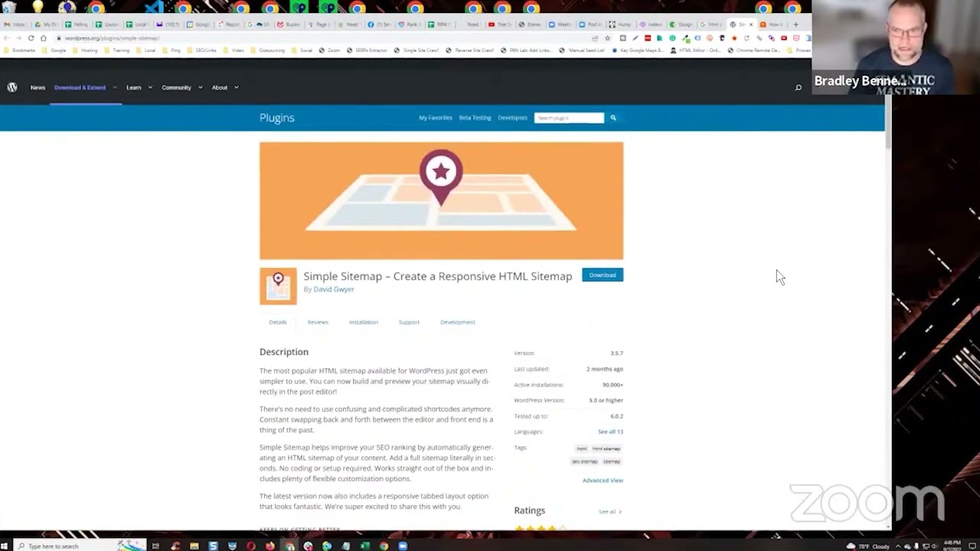The width and height of the screenshot is (980, 551).
Task: Select the html tag
Action: tap(582, 448)
